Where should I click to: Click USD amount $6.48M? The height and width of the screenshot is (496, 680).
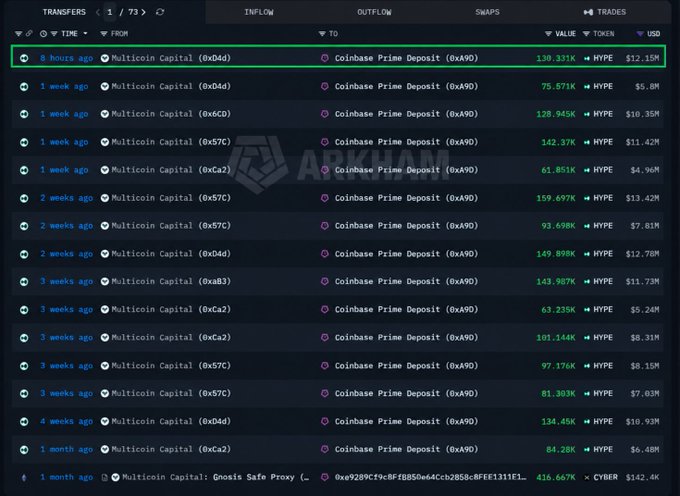pos(644,450)
